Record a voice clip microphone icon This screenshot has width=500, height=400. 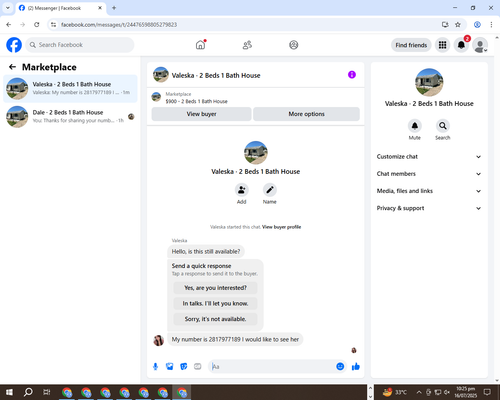coord(155,367)
